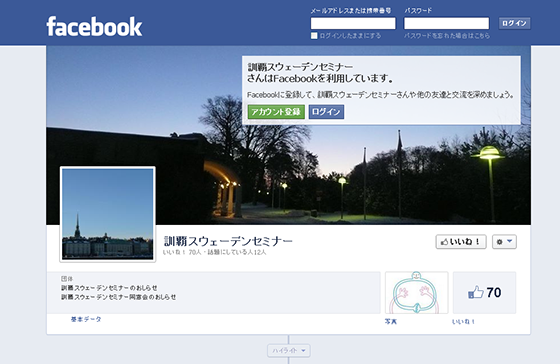Click page title 訓覇スウェーデンセミナー

tap(228, 241)
